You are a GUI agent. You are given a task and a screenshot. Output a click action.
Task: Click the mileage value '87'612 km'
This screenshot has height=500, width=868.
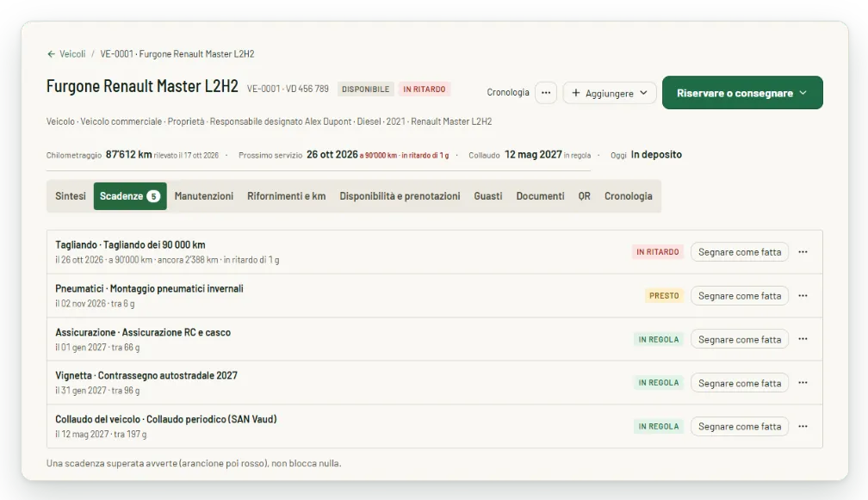click(129, 155)
